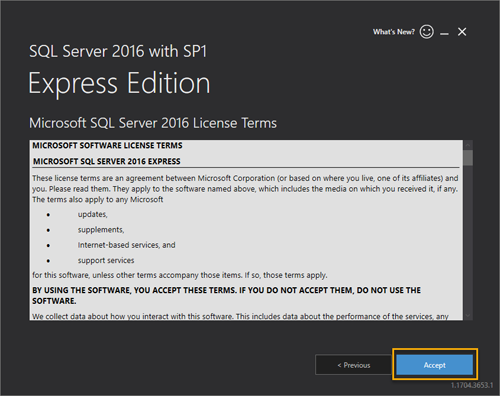
Task: Click the 'Microsoft SQL Server 2016 License Terms' title
Action: tap(153, 123)
